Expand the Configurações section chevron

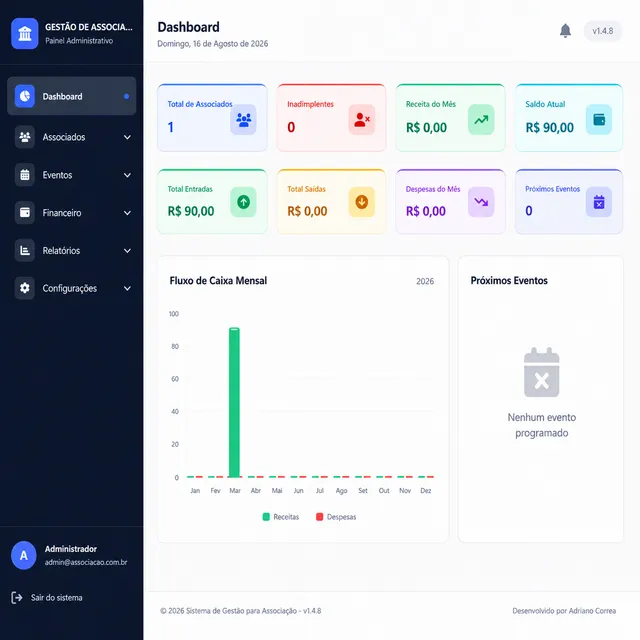click(127, 288)
